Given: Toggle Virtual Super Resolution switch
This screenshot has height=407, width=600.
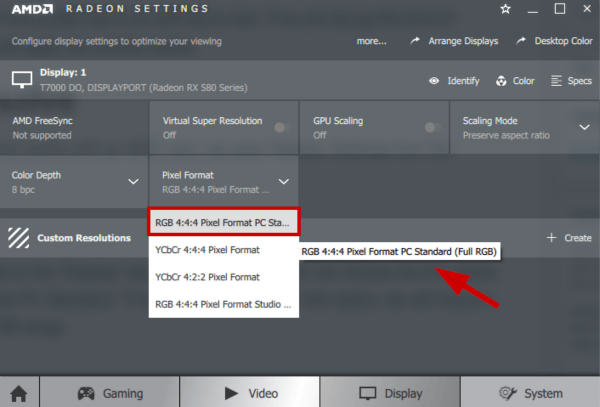Looking at the screenshot, I should pos(282,127).
